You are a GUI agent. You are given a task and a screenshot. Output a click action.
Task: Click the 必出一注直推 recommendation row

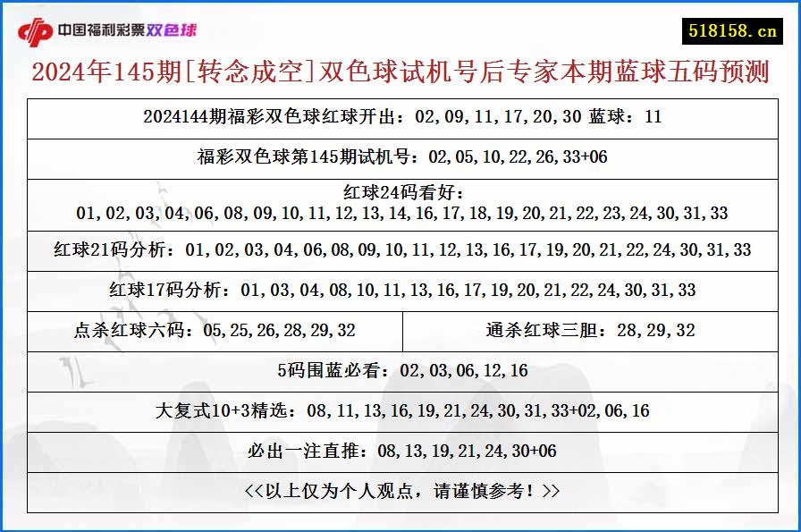click(400, 451)
